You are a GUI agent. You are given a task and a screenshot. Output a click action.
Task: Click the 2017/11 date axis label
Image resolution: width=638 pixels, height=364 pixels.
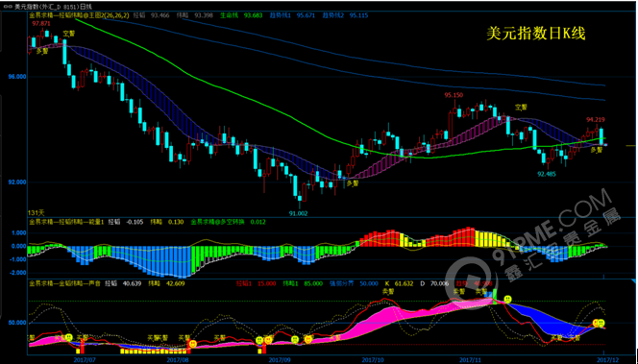pos(470,360)
